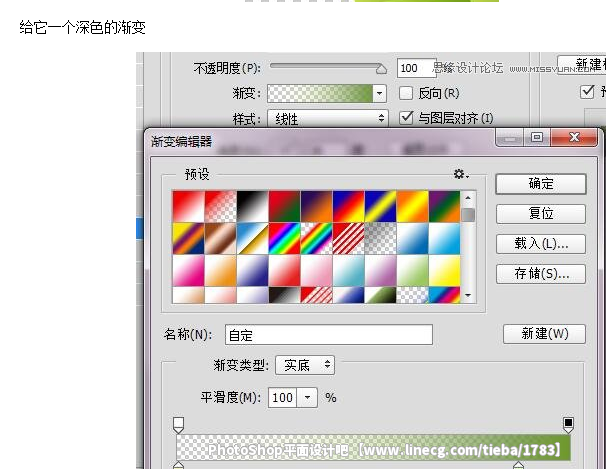Click the 复位 reset button
This screenshot has width=616, height=469.
(x=541, y=214)
